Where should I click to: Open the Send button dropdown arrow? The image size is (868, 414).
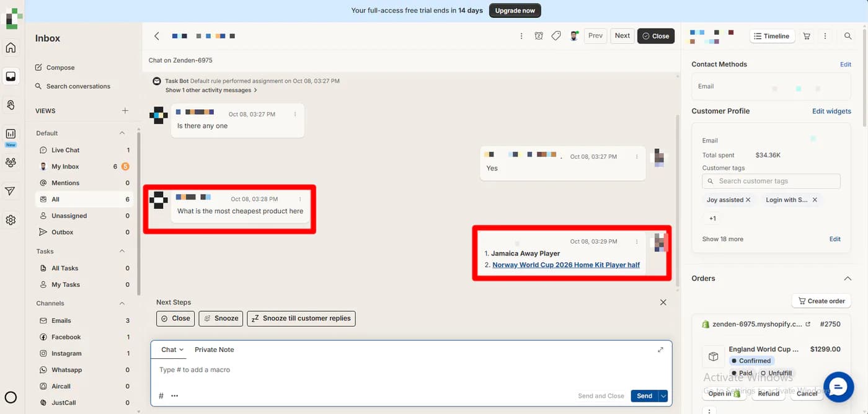click(x=663, y=396)
